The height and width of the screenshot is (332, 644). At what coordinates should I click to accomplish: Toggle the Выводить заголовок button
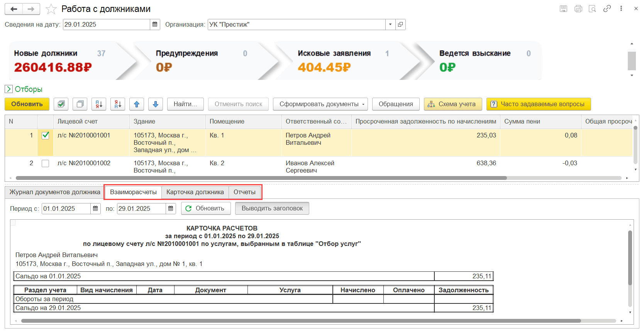coord(272,208)
